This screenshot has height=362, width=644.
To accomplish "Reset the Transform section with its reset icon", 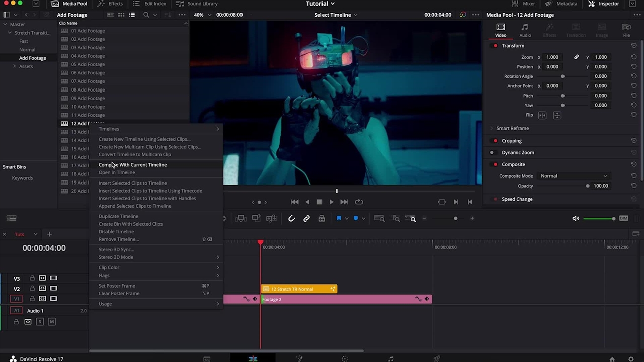I will click(633, 46).
